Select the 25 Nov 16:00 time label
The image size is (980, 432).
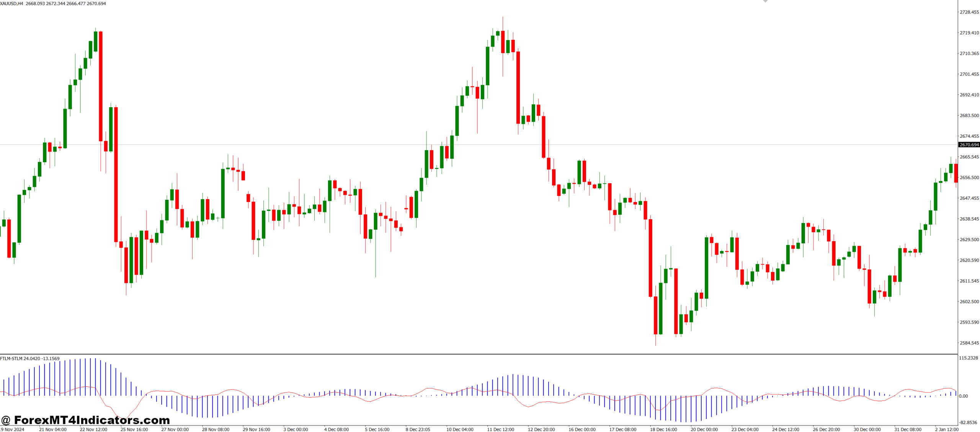[134, 429]
